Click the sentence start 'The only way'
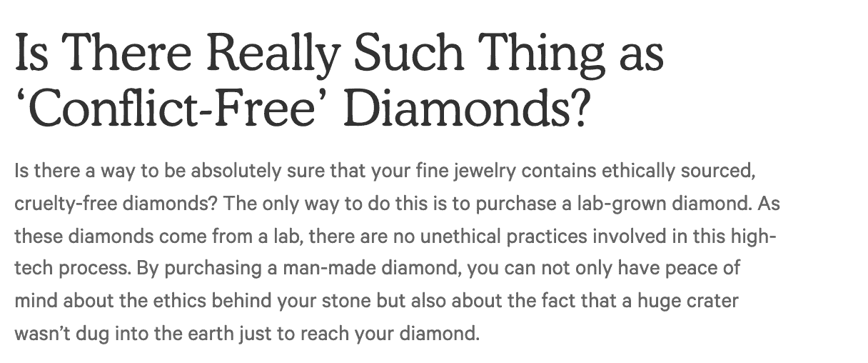868x363 pixels. click(x=266, y=202)
